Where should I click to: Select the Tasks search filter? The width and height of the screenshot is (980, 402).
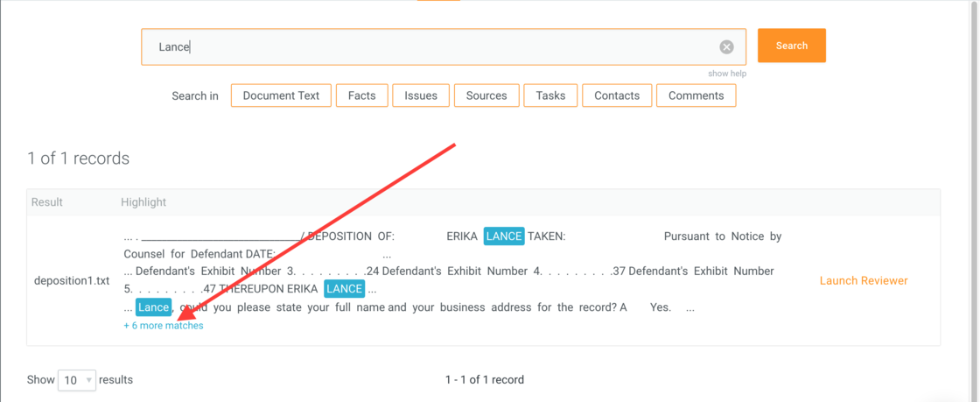point(550,95)
